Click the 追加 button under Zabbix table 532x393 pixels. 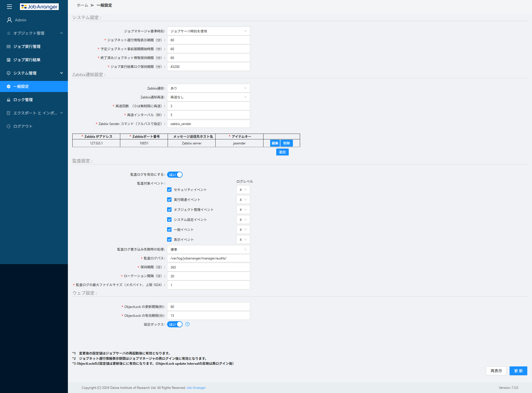coord(282,152)
